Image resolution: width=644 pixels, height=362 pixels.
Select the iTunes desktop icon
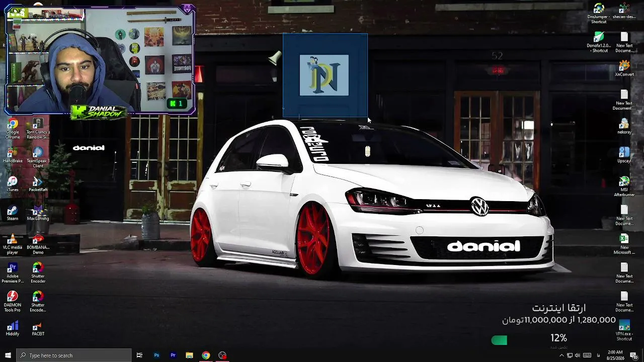click(13, 184)
